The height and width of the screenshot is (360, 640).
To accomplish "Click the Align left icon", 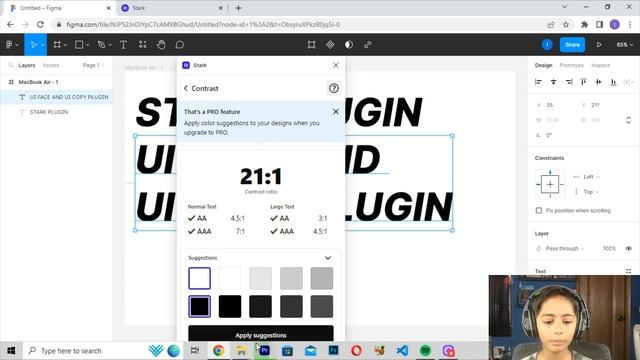I will [538, 82].
